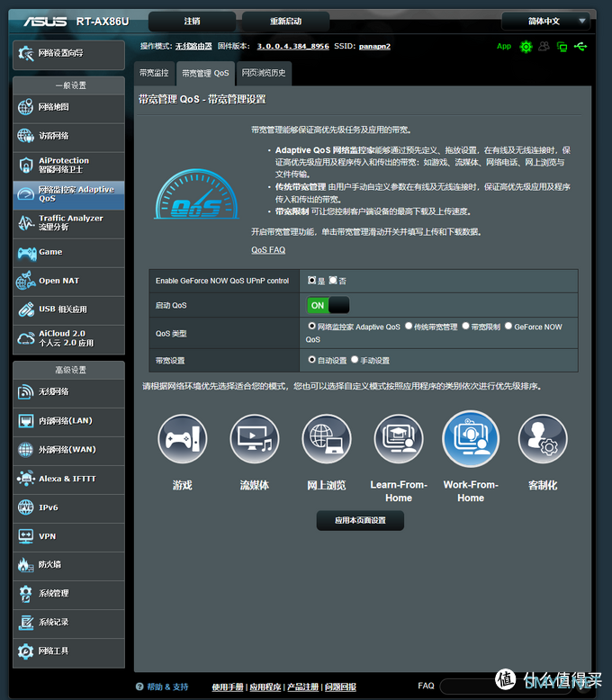Select the Streaming media (流媒体) mode icon
612x700 pixels.
coord(255,439)
